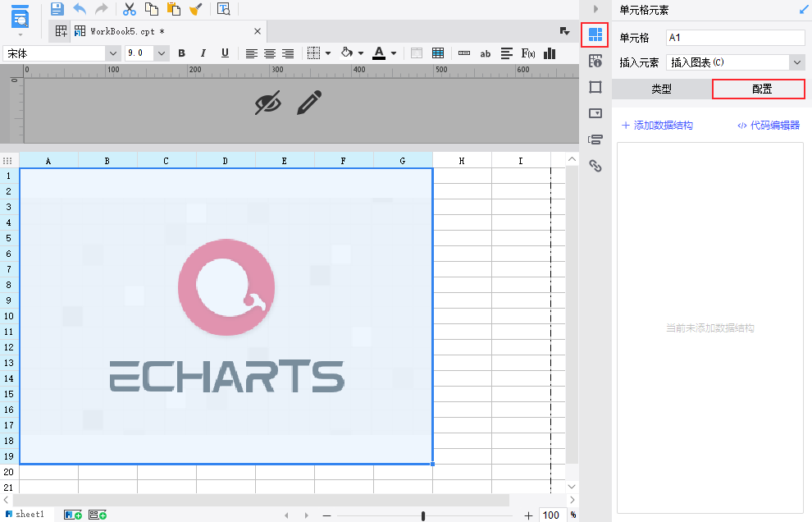The height and width of the screenshot is (522, 812).
Task: Open the hyperlink chain icon in sidebar
Action: coord(595,166)
